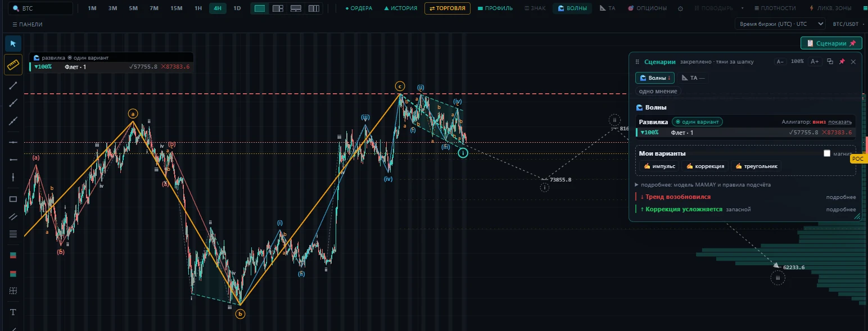Open the ПАНЕЛИ menu
868x331 pixels.
coord(28,24)
